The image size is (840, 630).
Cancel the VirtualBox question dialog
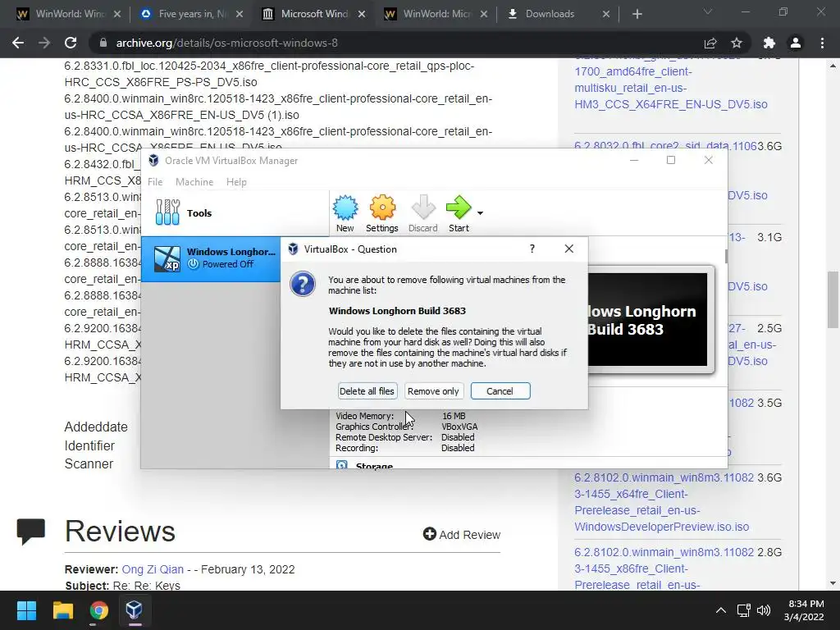[x=500, y=391]
